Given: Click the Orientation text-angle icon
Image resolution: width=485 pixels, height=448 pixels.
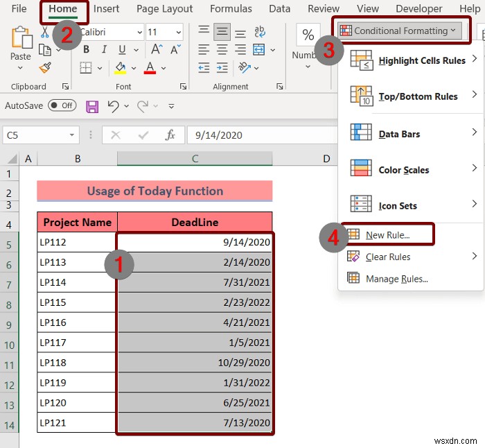Looking at the screenshot, I should click(245, 67).
